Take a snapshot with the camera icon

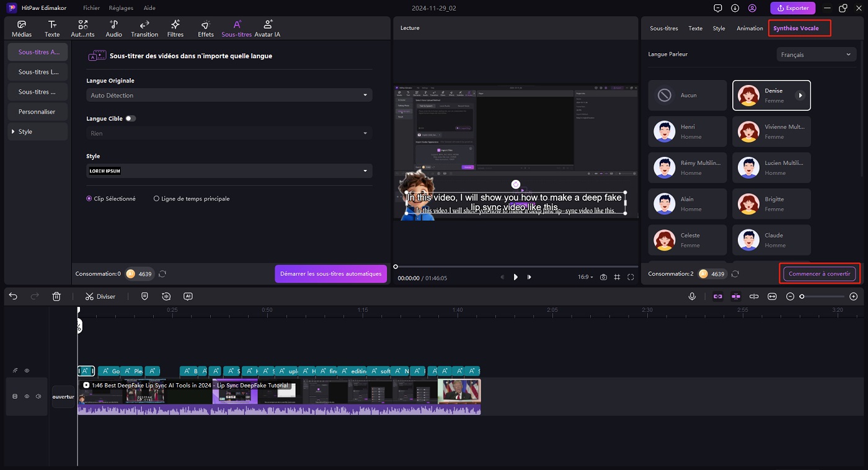[603, 277]
